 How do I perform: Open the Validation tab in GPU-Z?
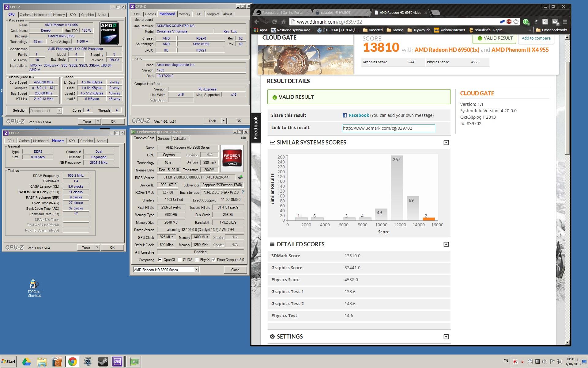point(180,139)
